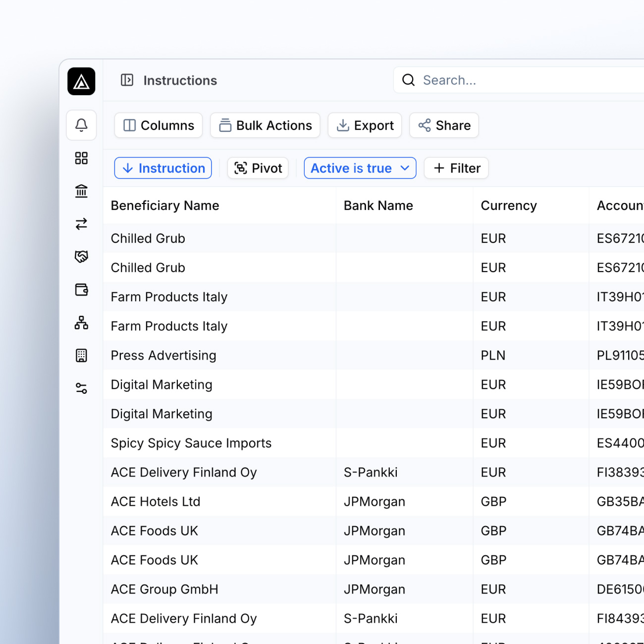Open the Columns chooser

point(159,125)
